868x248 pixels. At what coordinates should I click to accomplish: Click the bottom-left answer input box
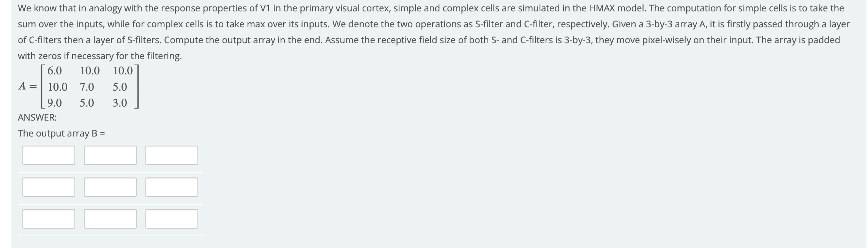point(49,219)
